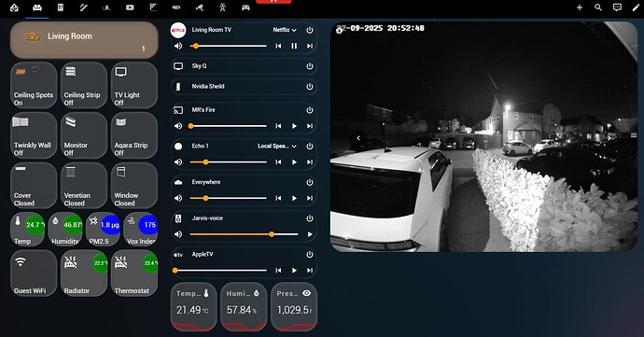Click the left chevron on camera feed
The width and height of the screenshot is (644, 337).
point(358,138)
